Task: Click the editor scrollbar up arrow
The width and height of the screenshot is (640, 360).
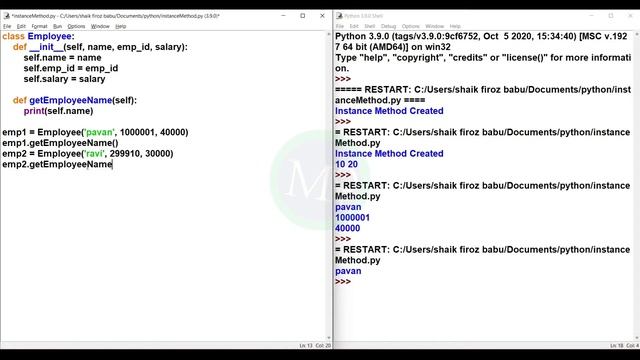Action: click(x=329, y=35)
